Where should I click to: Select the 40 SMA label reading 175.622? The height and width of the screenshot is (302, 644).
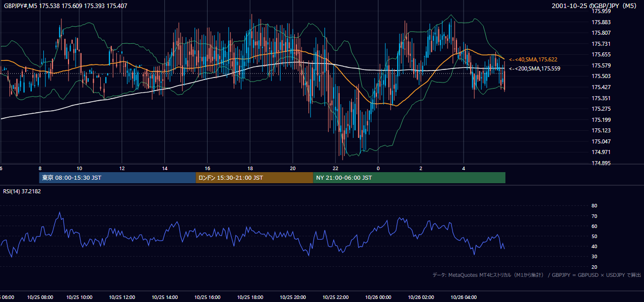(x=533, y=59)
